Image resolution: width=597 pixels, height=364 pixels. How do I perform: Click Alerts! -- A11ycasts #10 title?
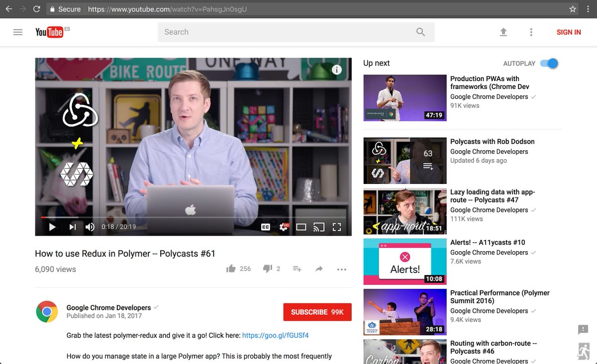(x=488, y=243)
